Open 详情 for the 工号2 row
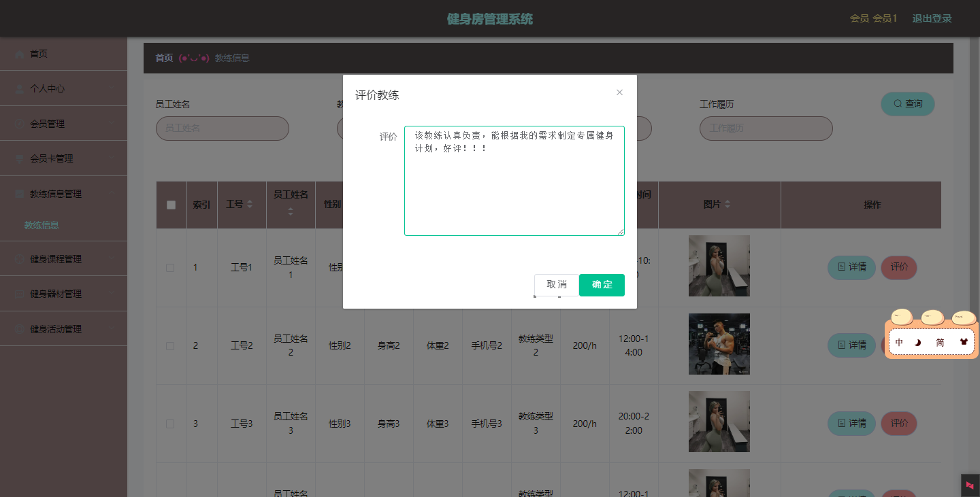Screen dimensions: 980x497 [852, 345]
